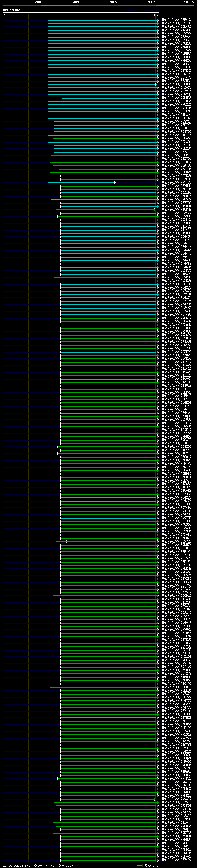Open hit UniRef100_A3BX30

tap(176, 149)
